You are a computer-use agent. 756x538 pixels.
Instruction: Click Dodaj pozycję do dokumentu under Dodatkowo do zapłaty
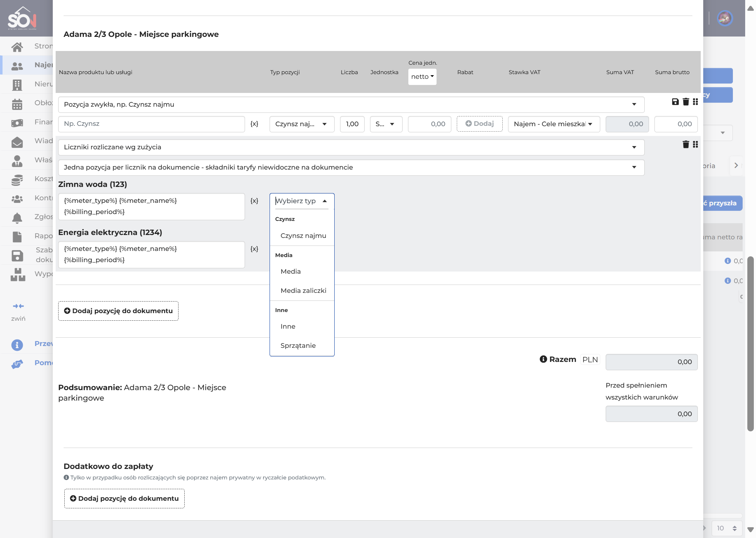point(124,499)
